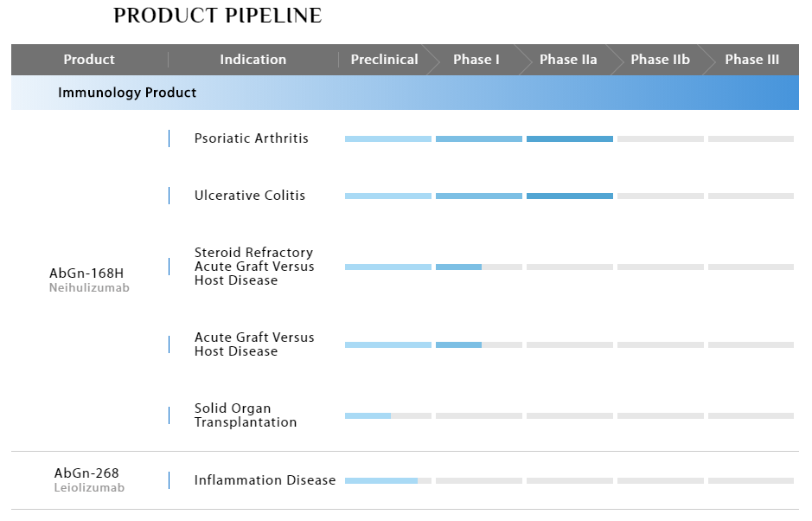Click Ulcerative Colitis Phase I progress bar

tap(478, 196)
